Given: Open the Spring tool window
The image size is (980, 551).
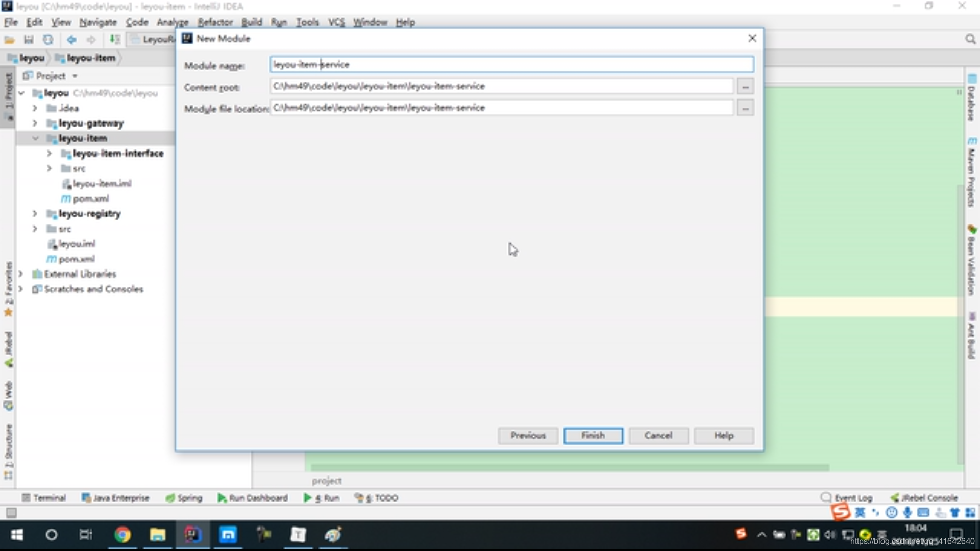Looking at the screenshot, I should tap(184, 498).
